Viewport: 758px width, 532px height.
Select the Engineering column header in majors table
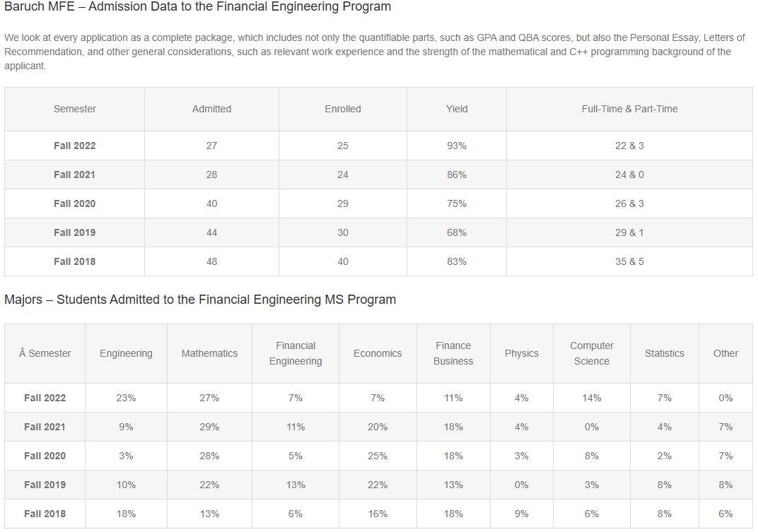pyautogui.click(x=126, y=353)
